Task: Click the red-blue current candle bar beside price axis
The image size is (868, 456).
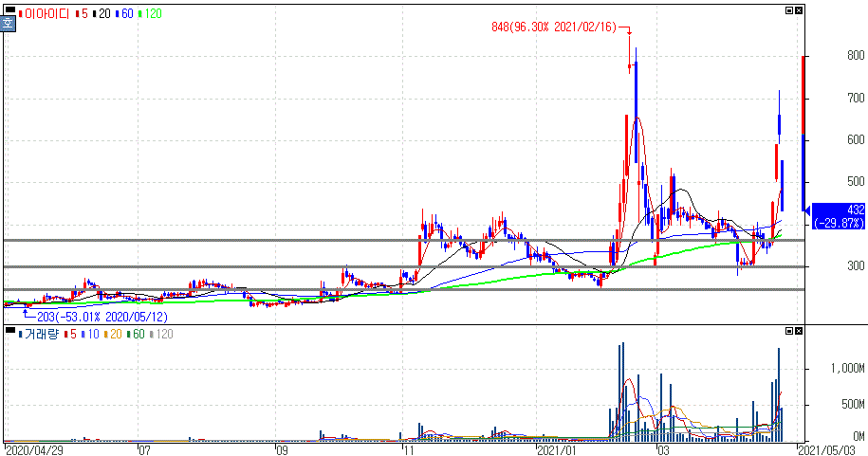Action: (x=803, y=133)
